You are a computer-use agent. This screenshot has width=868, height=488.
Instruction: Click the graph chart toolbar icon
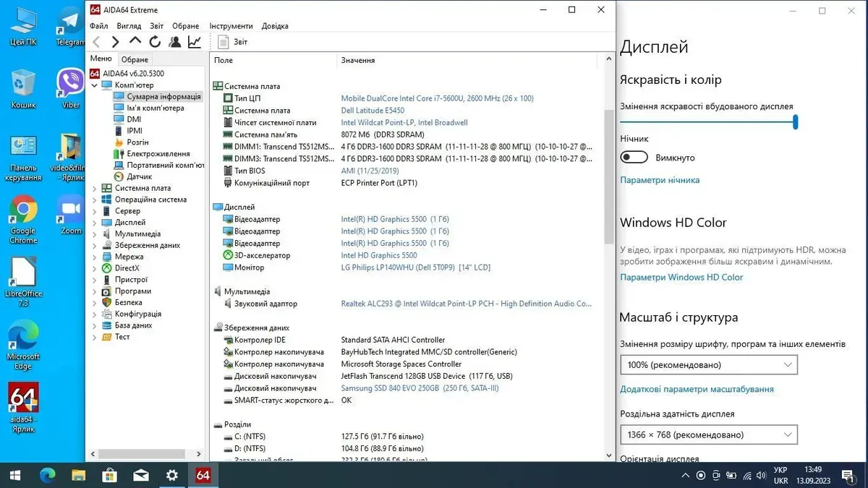[195, 42]
